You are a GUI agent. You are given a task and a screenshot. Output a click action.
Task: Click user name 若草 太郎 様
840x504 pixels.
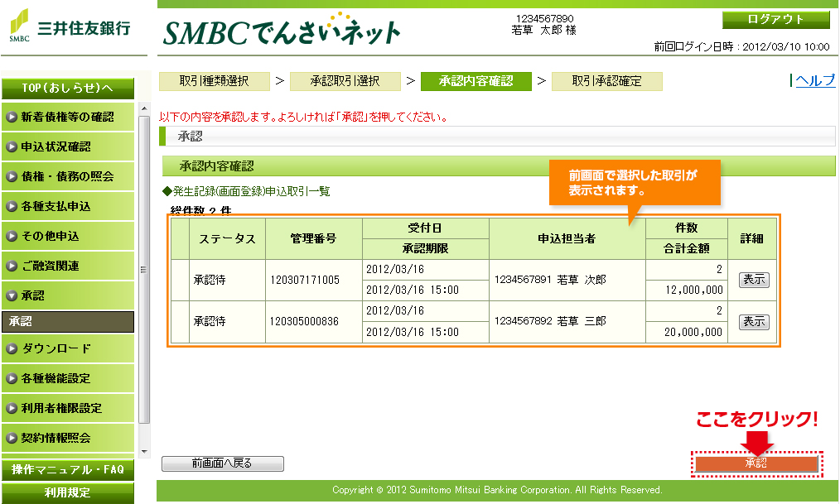(x=543, y=31)
